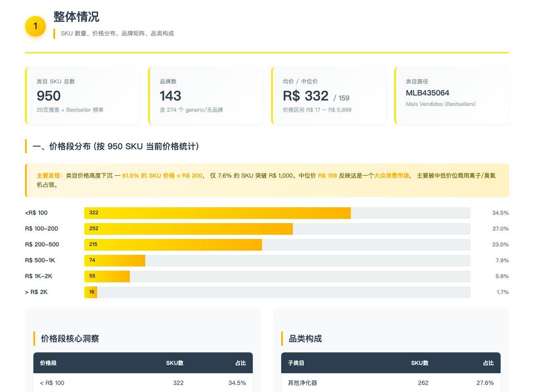Click the 品类构成 panel title

click(x=305, y=339)
